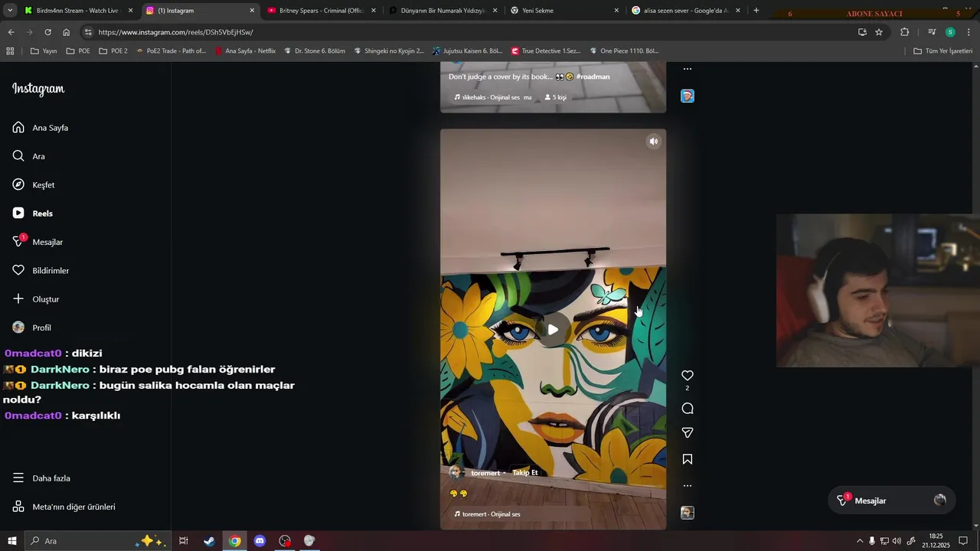
Task: Close the Instagram browser tab
Action: tap(252, 11)
